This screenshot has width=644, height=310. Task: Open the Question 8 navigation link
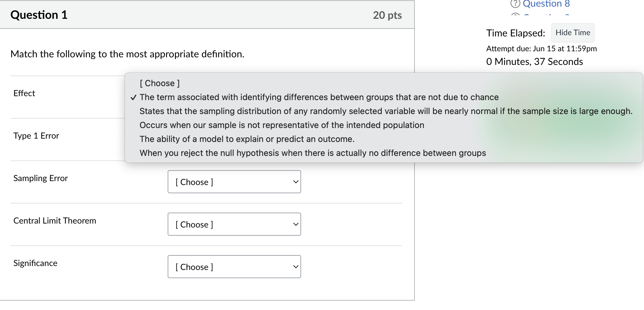click(546, 4)
